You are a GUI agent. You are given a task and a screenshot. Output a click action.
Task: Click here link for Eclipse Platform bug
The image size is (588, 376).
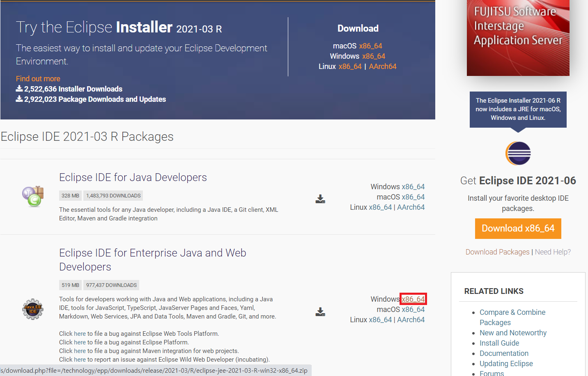[x=80, y=342]
